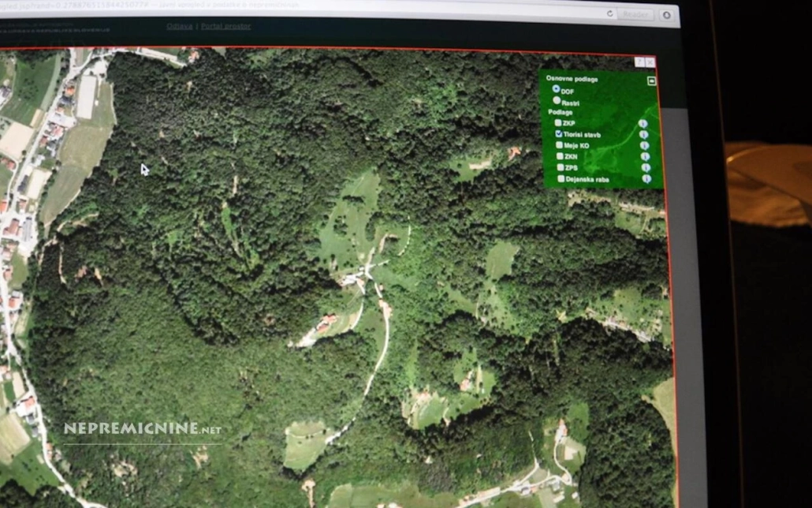This screenshot has width=812, height=508.
Task: Click the Odjava logout link
Action: tap(179, 26)
